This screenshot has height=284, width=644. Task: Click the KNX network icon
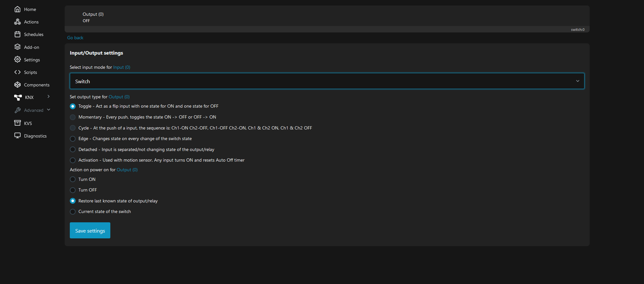[x=18, y=97]
